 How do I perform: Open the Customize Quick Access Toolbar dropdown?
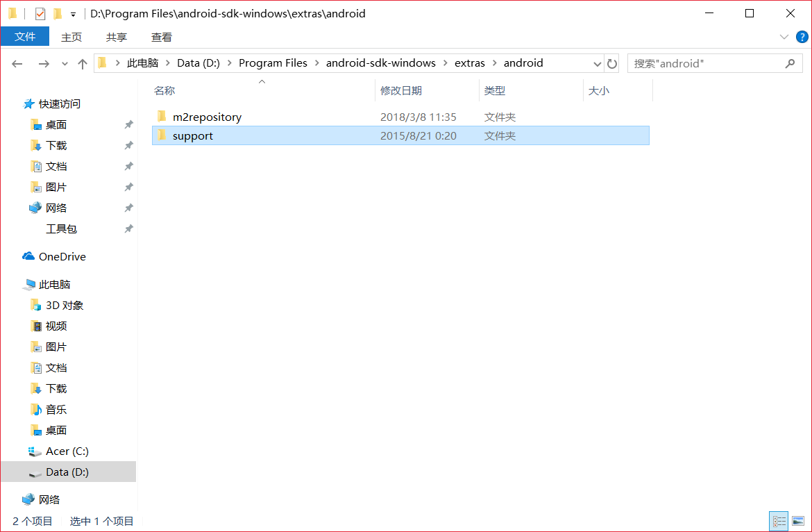(x=73, y=15)
